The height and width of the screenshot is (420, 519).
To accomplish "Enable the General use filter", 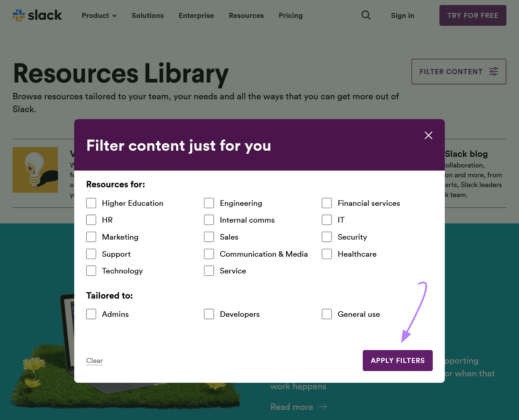I will 327,314.
